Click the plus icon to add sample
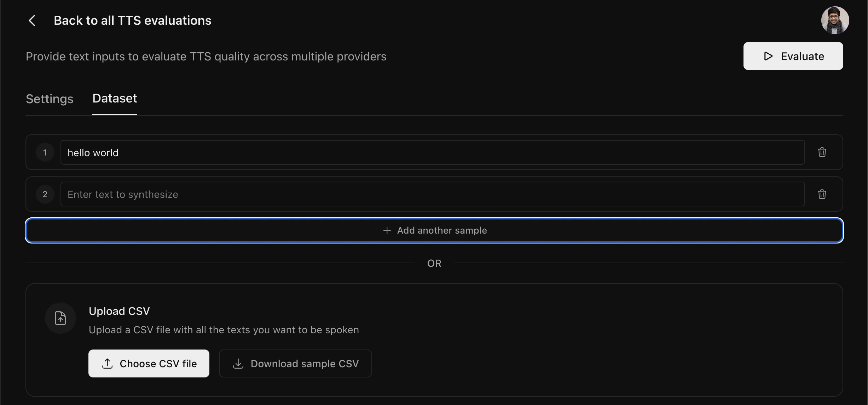The height and width of the screenshot is (405, 868). (x=387, y=230)
